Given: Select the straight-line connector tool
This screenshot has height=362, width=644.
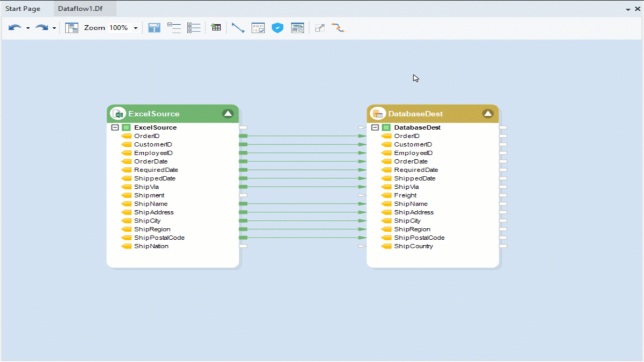Looking at the screenshot, I should pyautogui.click(x=238, y=27).
